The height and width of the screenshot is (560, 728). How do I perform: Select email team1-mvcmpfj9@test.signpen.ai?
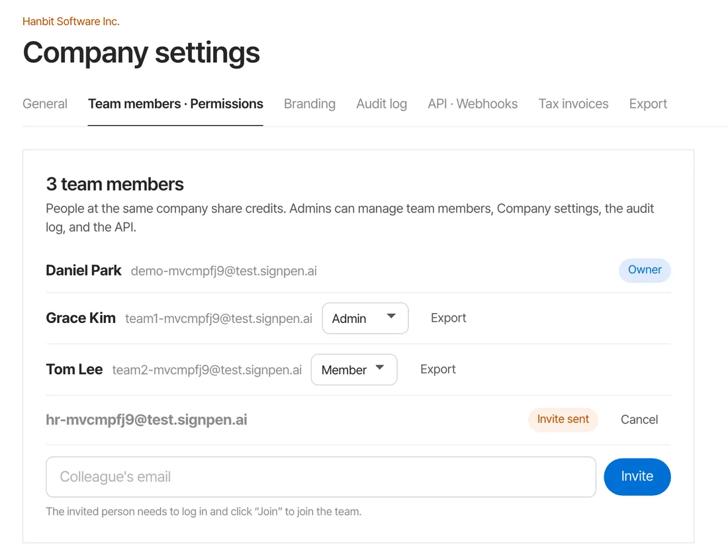(x=218, y=318)
